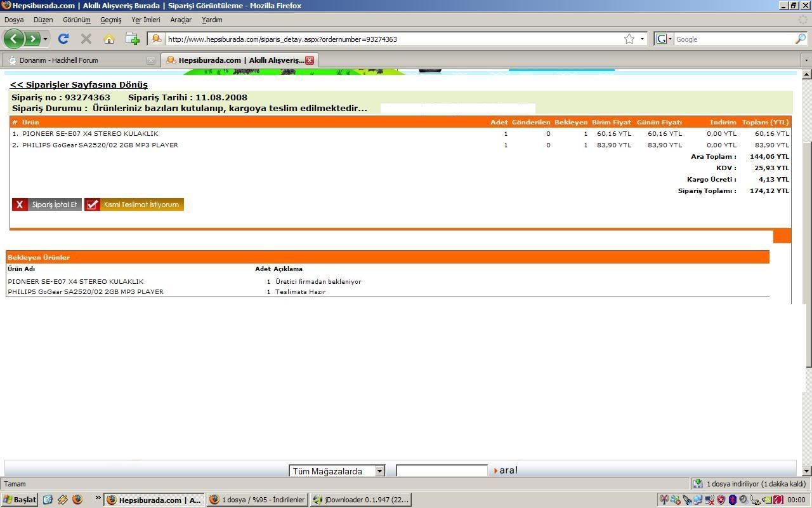Click the Kısmi Teslimat İstiyorum button
Image resolution: width=812 pixels, height=508 pixels.
pyautogui.click(x=134, y=204)
